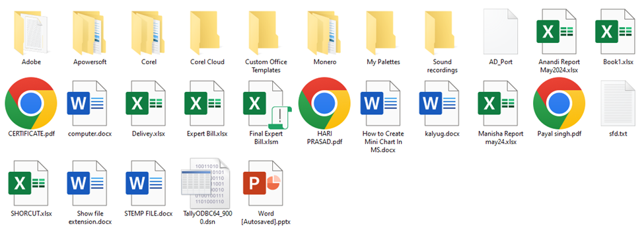Select the AD_Port blank file icon
644x244 pixels.
point(501,32)
